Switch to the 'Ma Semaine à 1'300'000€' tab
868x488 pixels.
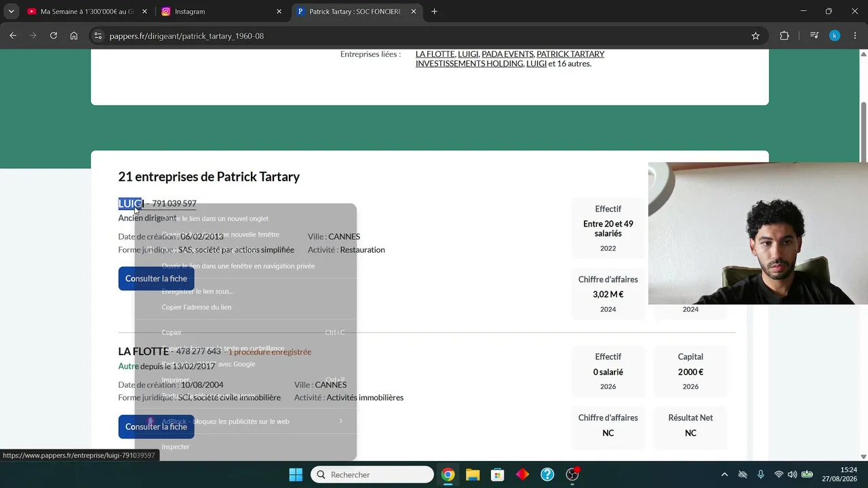click(87, 12)
